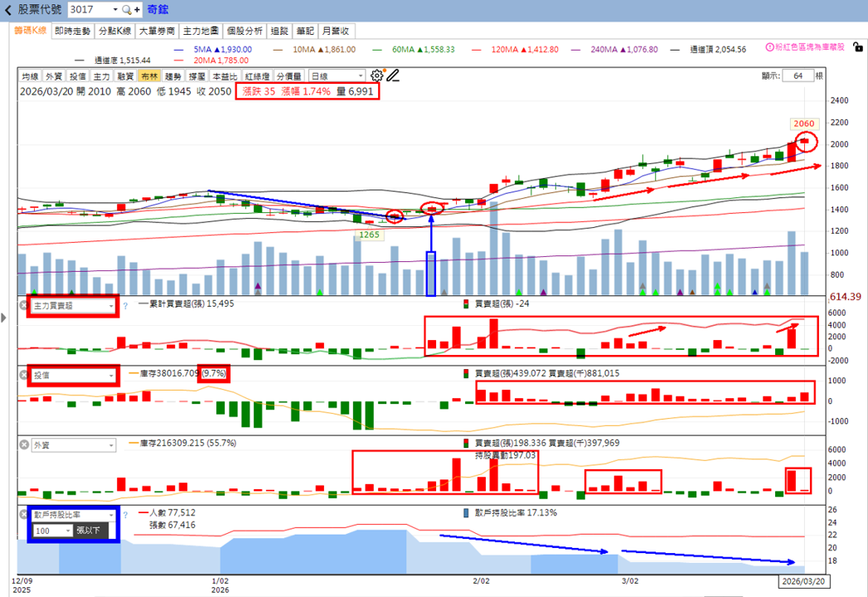Click the 120MA legend entry
868x597 pixels.
pyautogui.click(x=515, y=49)
